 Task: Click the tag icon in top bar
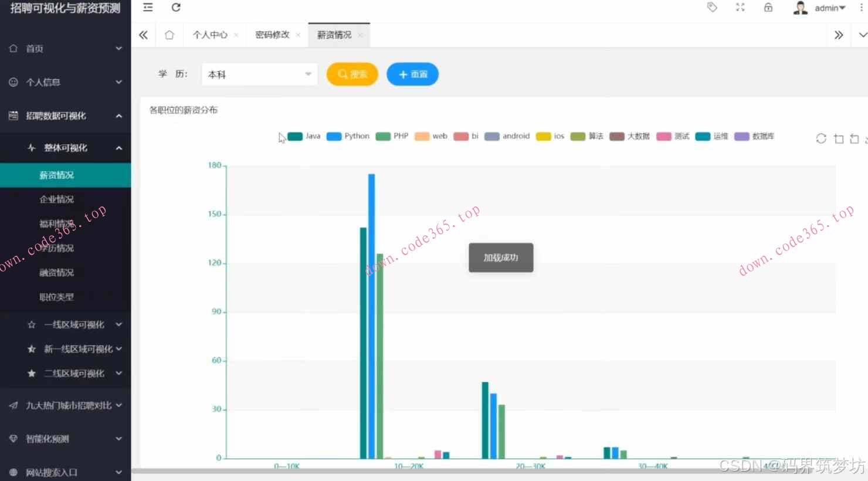pos(712,8)
